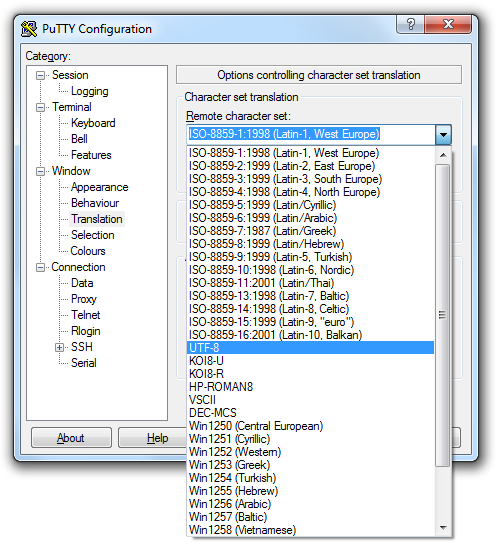Choose ISO-8859-9:1999 (Latin-5, Turkish)

point(310,257)
